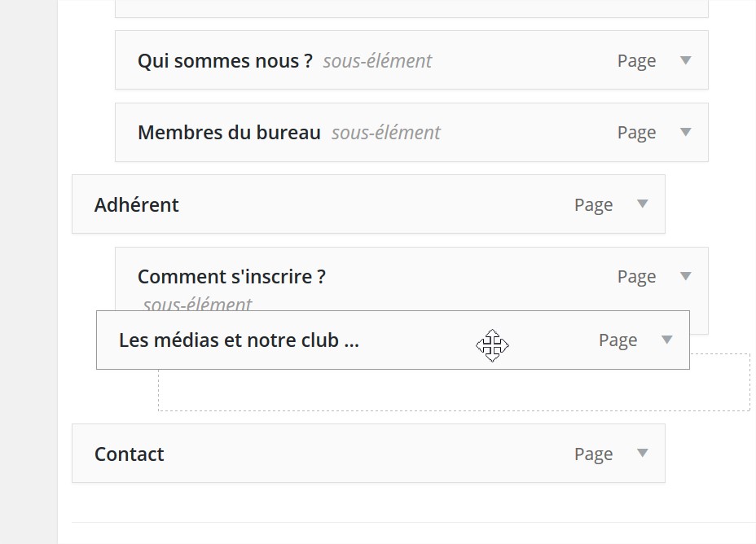Click the "Comment s'inscrire ?" item title
The width and height of the screenshot is (756, 544).
231,277
